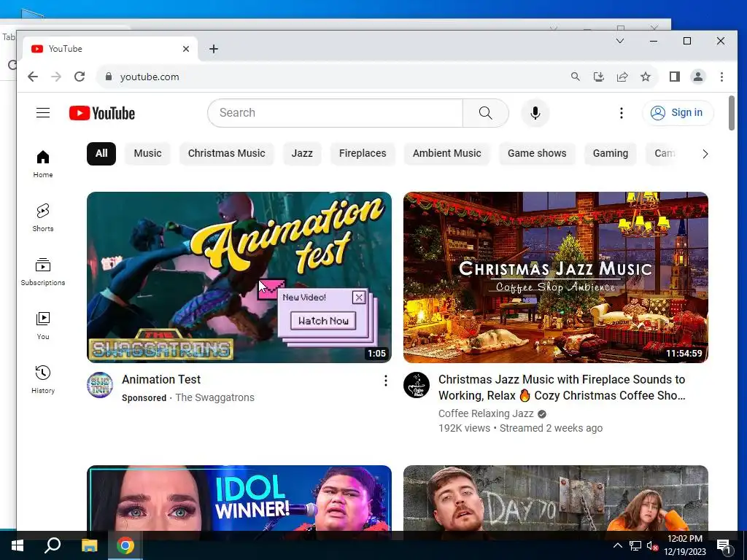Click in the YouTube Search field

[336, 113]
